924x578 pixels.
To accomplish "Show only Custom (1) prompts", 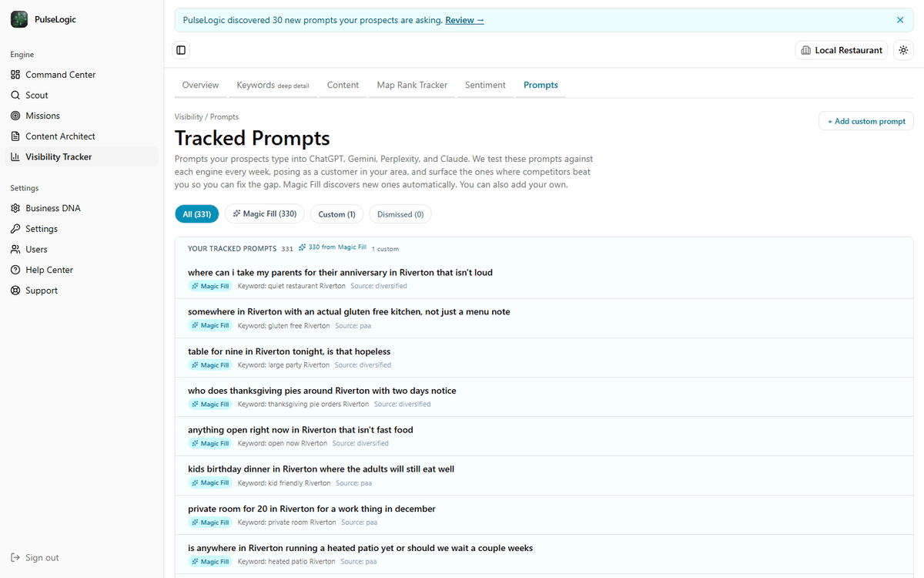I will tap(336, 214).
